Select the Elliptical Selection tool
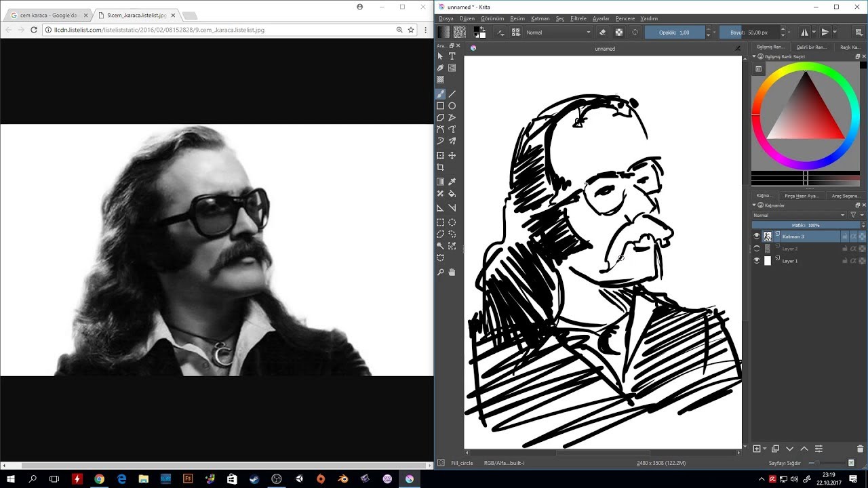Screen dimensions: 868x488 point(452,222)
